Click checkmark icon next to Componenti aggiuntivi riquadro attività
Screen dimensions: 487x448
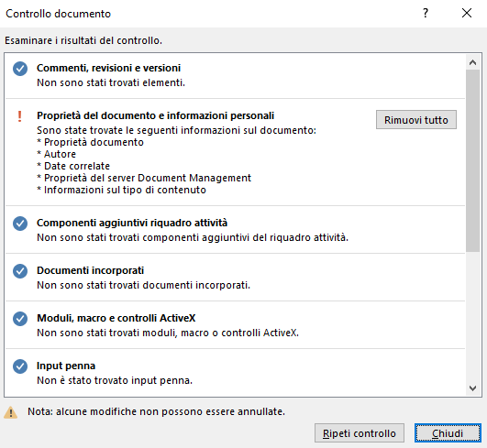pyautogui.click(x=20, y=224)
